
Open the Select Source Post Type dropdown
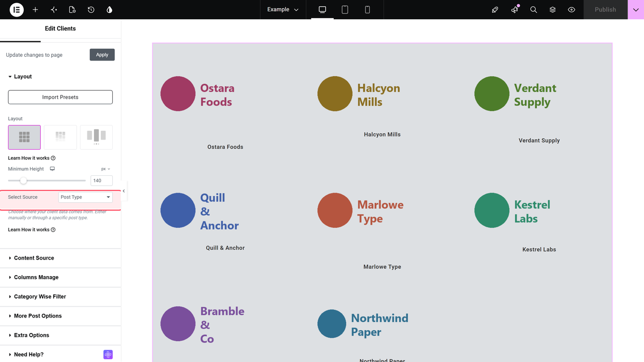click(x=85, y=197)
